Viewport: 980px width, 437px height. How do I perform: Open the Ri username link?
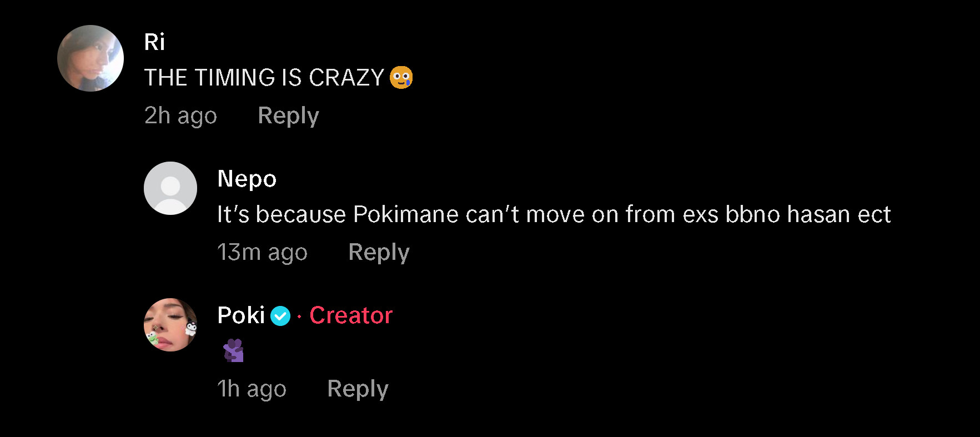154,42
